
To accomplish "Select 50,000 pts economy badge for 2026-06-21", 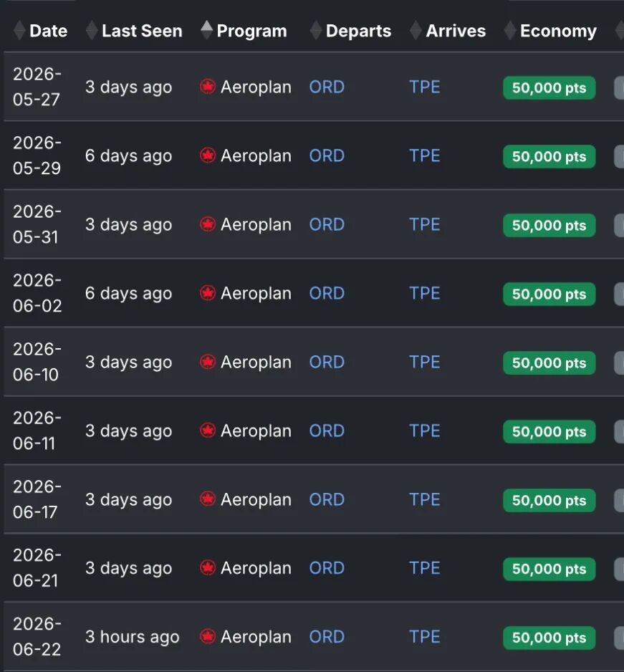I will point(549,569).
